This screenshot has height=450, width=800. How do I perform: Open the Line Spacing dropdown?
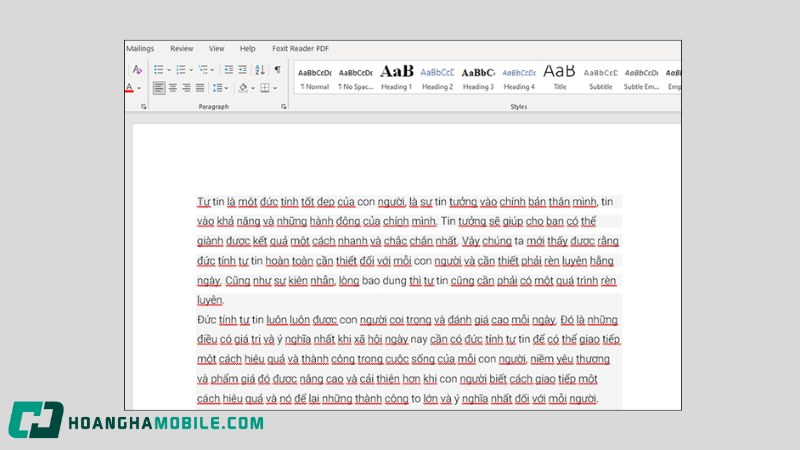(x=220, y=88)
